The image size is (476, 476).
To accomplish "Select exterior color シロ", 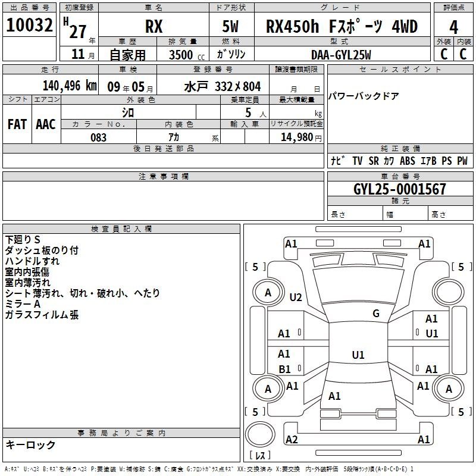I will tap(128, 112).
